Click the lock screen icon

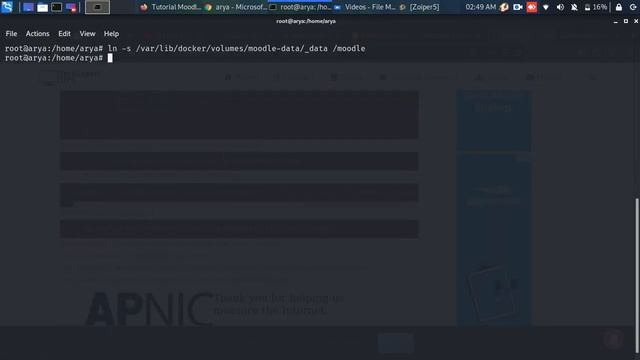619,7
